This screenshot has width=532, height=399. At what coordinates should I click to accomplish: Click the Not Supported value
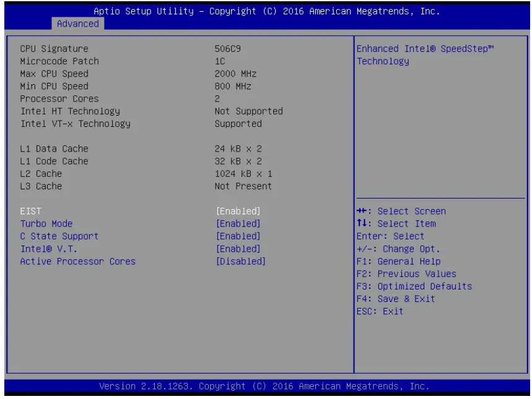coord(249,111)
